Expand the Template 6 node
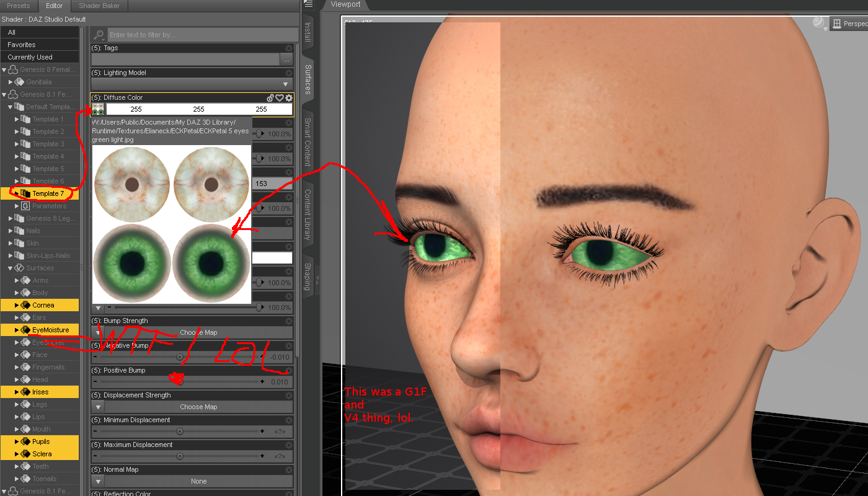The height and width of the screenshot is (496, 868). click(x=17, y=181)
